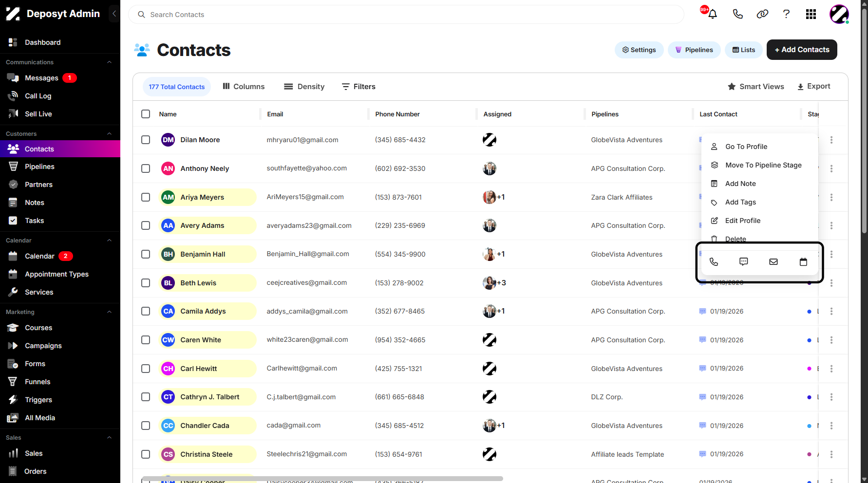Open the help question mark icon
Image resolution: width=868 pixels, height=483 pixels.
coord(786,14)
